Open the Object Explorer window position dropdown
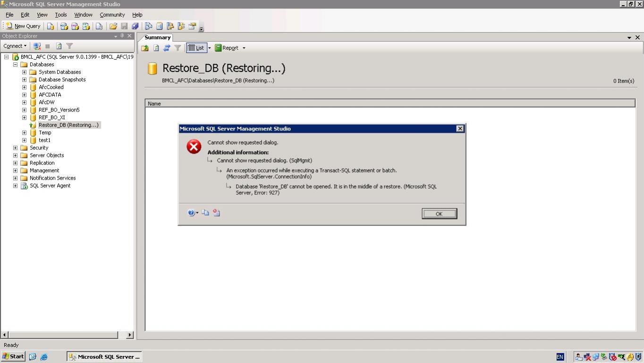The height and width of the screenshot is (363, 644). (116, 36)
